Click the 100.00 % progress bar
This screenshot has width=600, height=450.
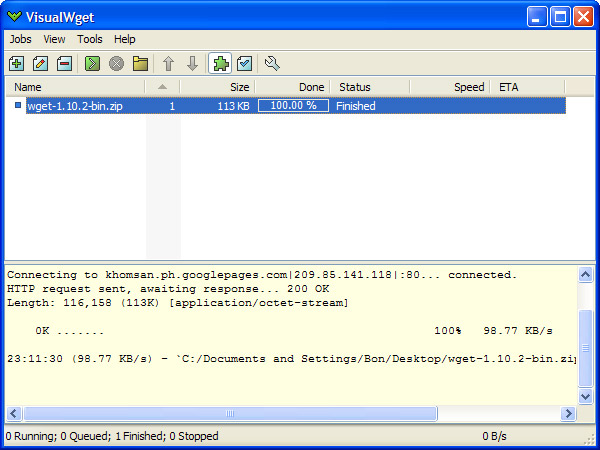(293, 106)
